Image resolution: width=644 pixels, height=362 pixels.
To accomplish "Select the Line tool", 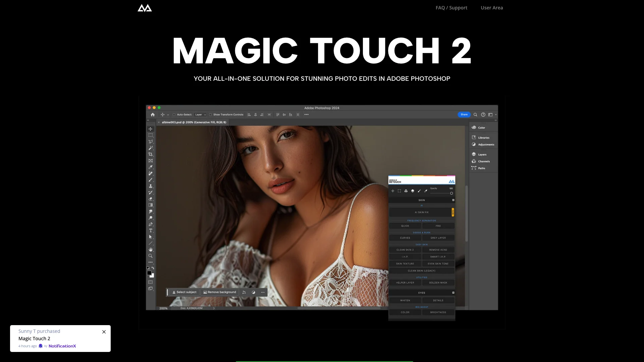I will (x=151, y=243).
